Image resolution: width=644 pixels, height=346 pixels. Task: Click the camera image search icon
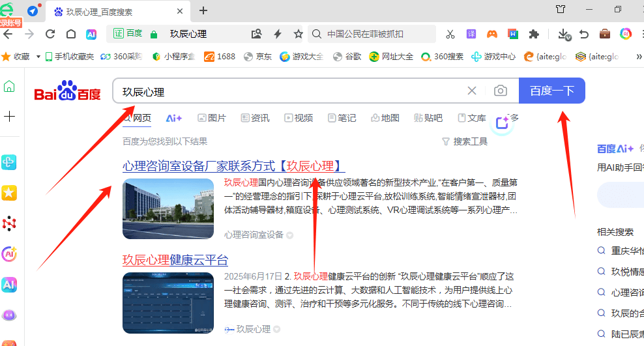tap(500, 91)
